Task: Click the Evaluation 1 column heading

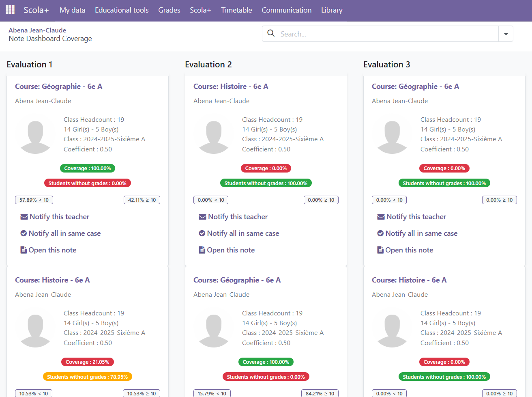Action: tap(30, 65)
